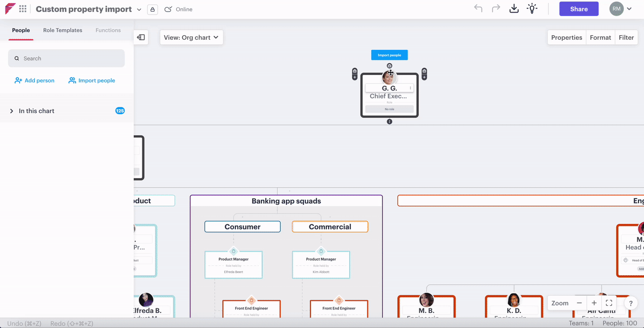Click the undo arrow icon
This screenshot has width=644, height=328.
coord(478,9)
